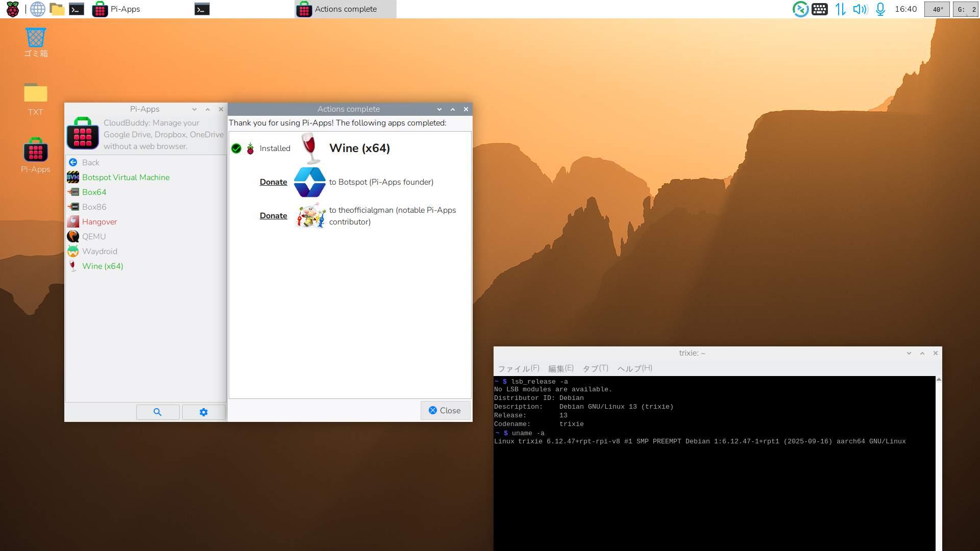The width and height of the screenshot is (980, 551).
Task: Open the タブ(T) menu in the terminal
Action: coord(595,368)
